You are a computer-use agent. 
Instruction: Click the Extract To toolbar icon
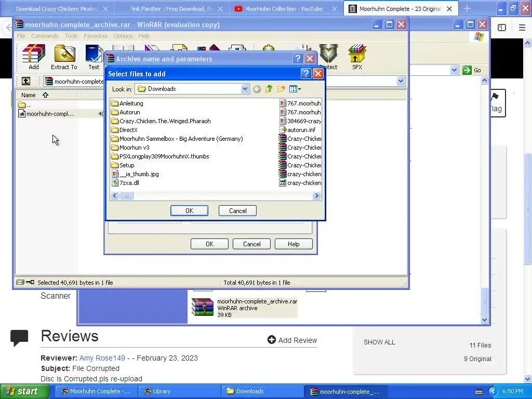(64, 57)
